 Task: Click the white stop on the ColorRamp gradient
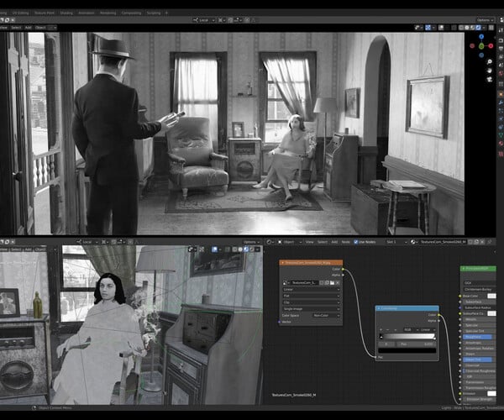(x=434, y=339)
